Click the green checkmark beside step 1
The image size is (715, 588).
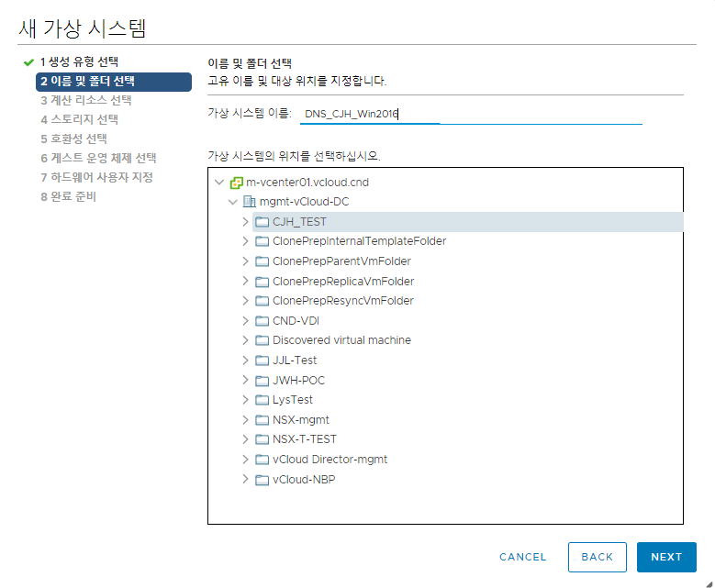pyautogui.click(x=28, y=62)
